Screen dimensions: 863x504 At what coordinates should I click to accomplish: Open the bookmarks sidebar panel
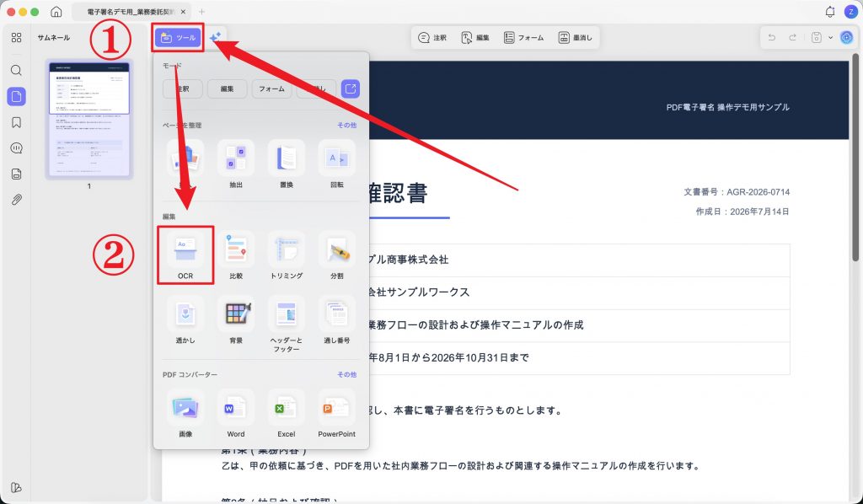[17, 122]
